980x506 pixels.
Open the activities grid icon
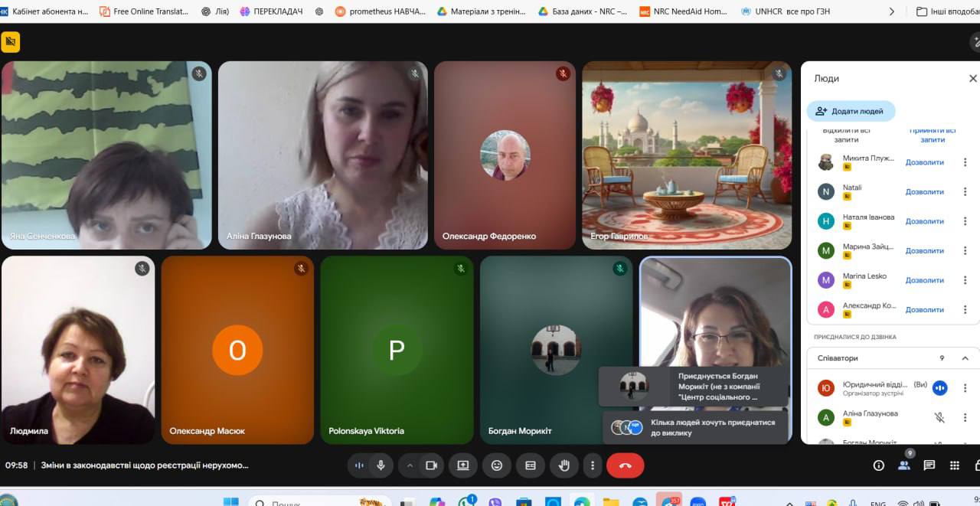click(x=954, y=465)
